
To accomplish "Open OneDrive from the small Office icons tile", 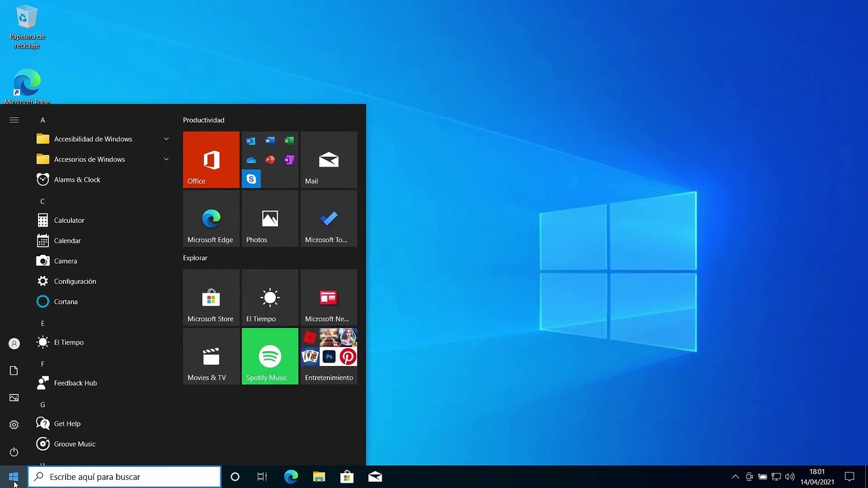I will [251, 160].
